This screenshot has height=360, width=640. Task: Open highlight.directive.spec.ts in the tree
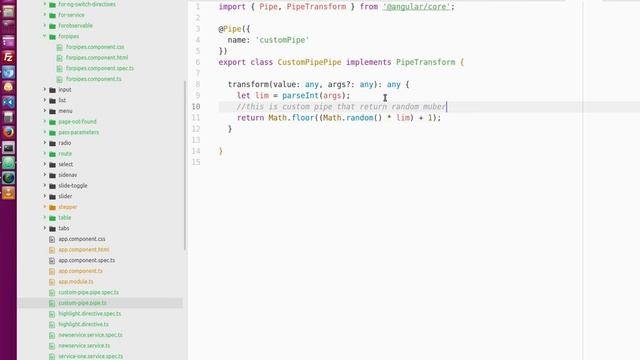pos(90,313)
